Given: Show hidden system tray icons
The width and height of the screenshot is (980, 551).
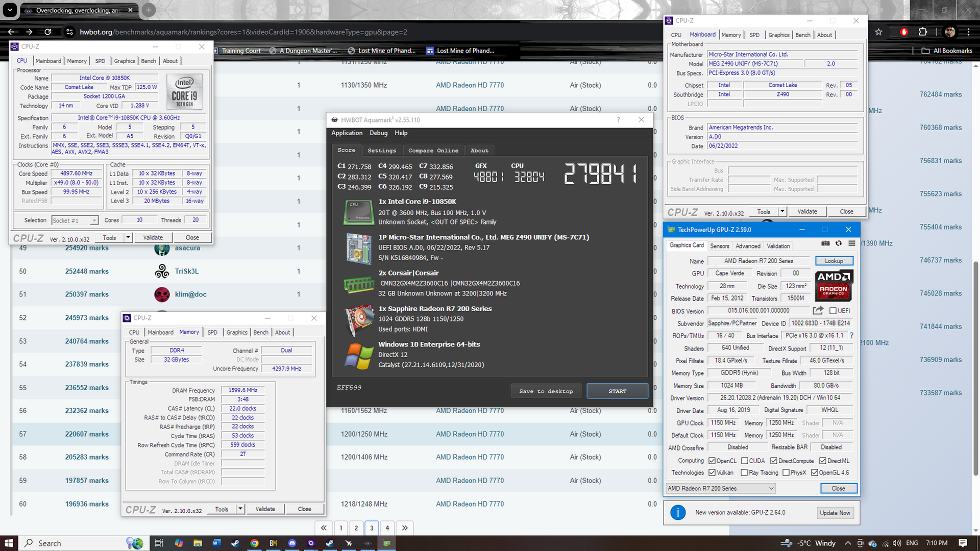Looking at the screenshot, I should pos(848,543).
